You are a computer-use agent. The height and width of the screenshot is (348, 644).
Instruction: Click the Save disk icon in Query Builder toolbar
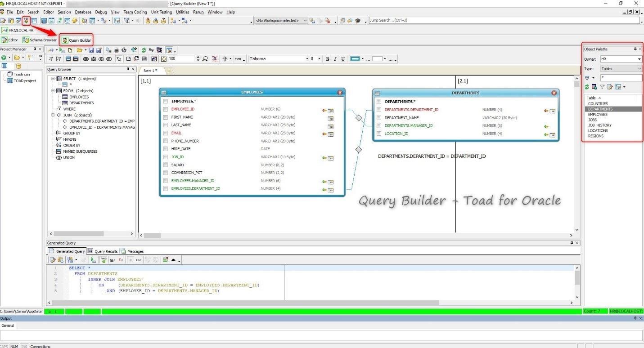[x=91, y=50]
